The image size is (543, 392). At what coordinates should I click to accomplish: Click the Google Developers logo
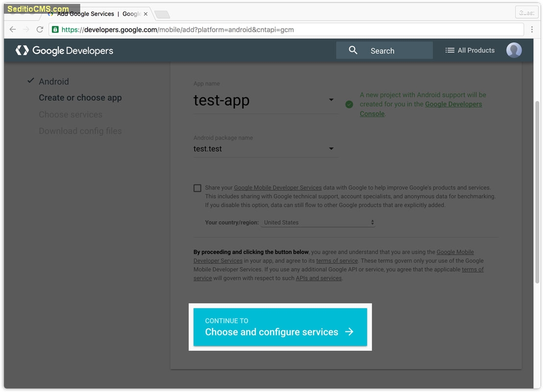(x=65, y=50)
